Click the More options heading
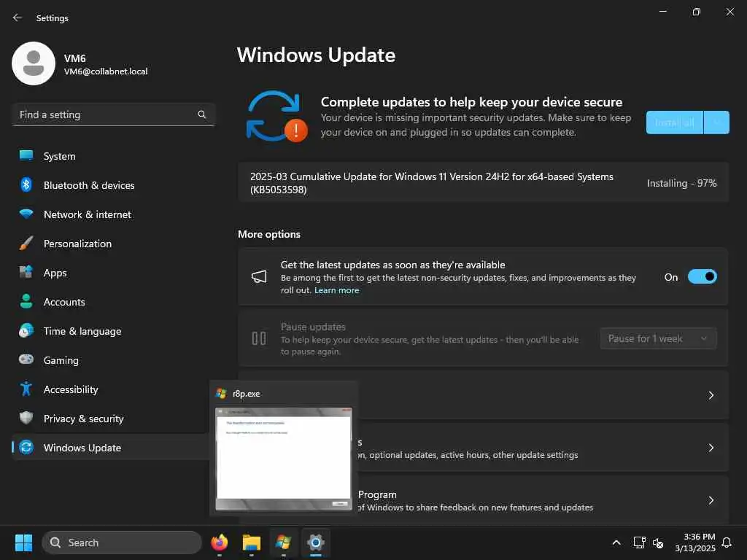747x560 pixels. click(269, 234)
